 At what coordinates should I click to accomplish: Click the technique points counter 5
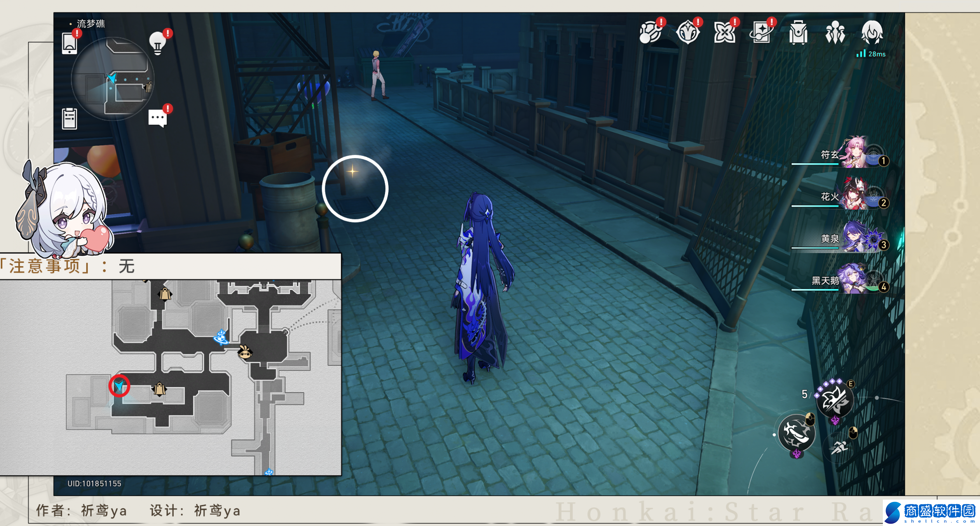(805, 394)
